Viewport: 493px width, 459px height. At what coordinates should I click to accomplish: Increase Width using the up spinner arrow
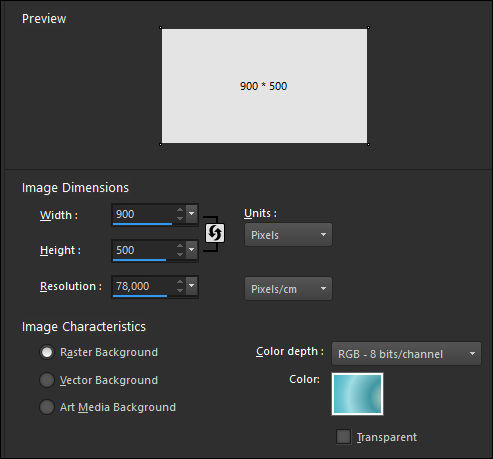click(x=180, y=210)
